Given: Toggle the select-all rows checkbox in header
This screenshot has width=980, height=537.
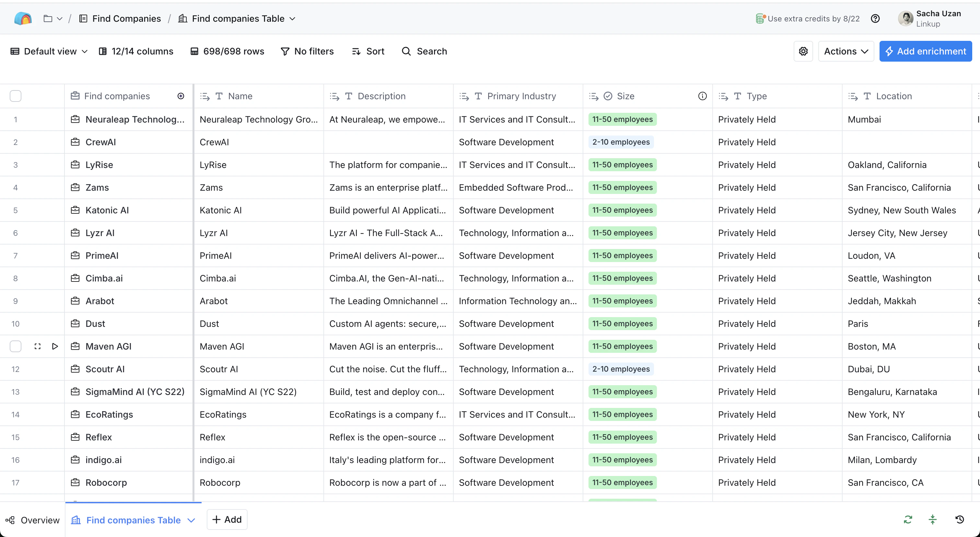Looking at the screenshot, I should [16, 96].
